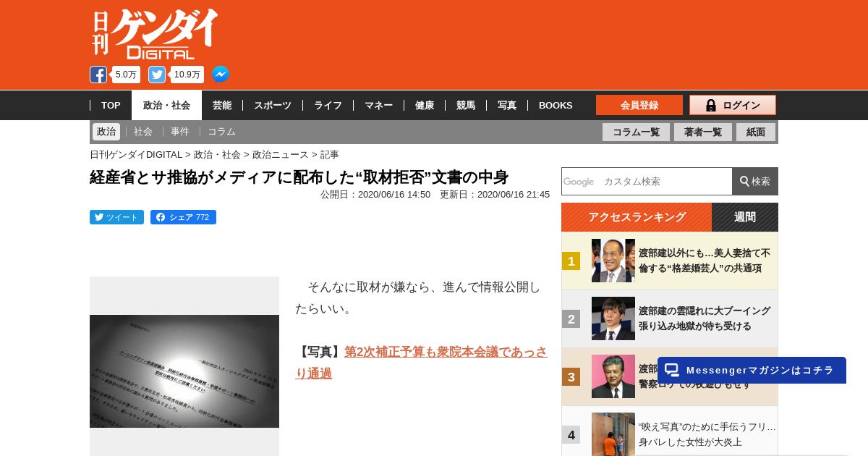The height and width of the screenshot is (456, 868).
Task: Open the マネー section
Action: pos(378,105)
